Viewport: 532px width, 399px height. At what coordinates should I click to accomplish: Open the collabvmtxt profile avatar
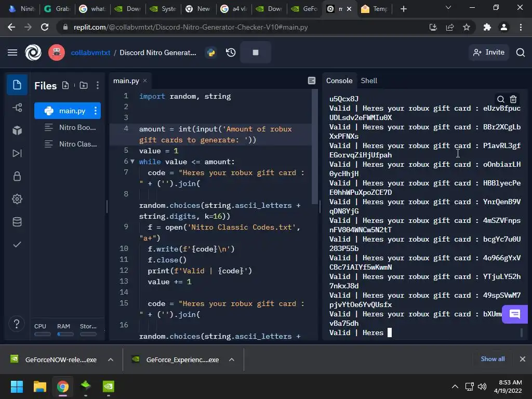[56, 52]
